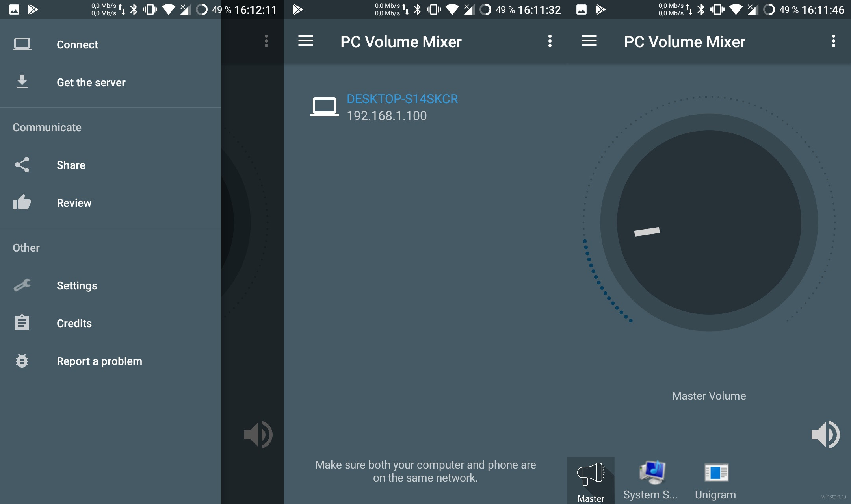Open hamburger menu on Master Volume screen
Viewport: 851px width, 504px height.
coord(589,41)
